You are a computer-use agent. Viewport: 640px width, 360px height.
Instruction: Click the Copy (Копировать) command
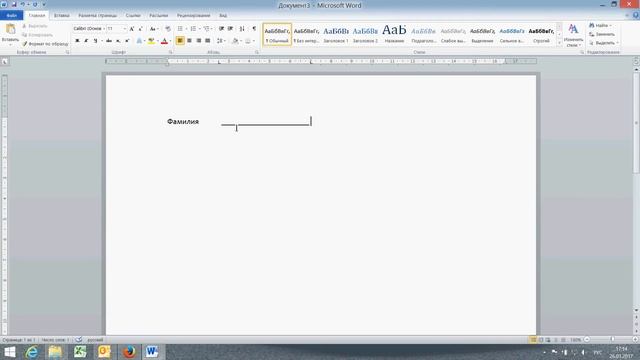pyautogui.click(x=38, y=35)
